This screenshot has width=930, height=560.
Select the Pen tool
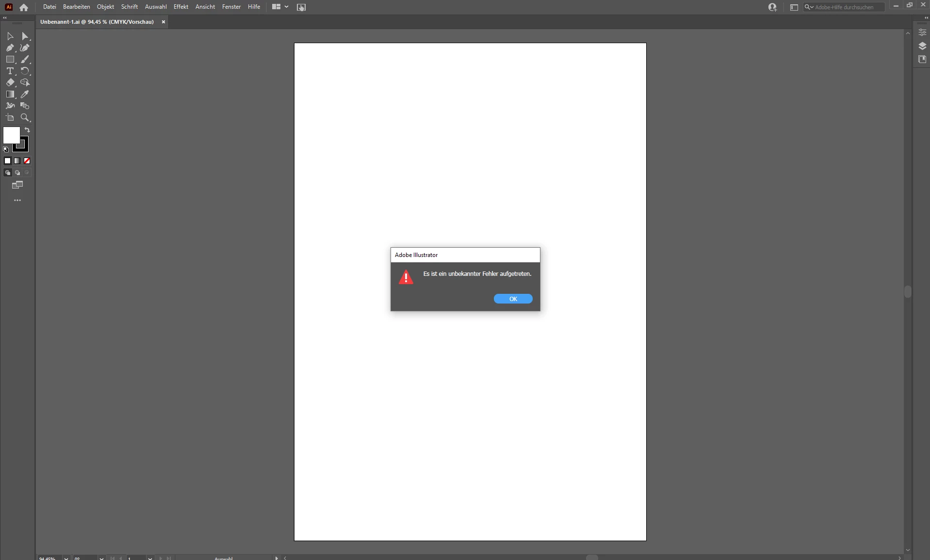click(10, 48)
